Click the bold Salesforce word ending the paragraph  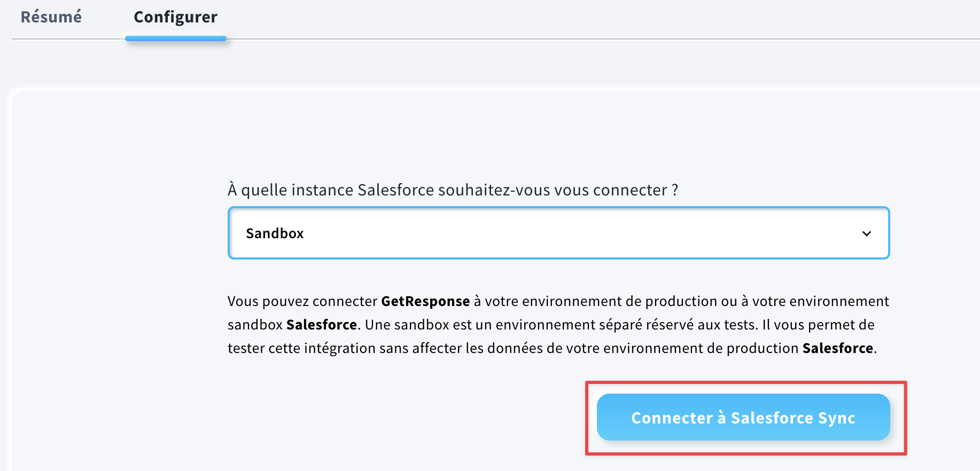838,348
